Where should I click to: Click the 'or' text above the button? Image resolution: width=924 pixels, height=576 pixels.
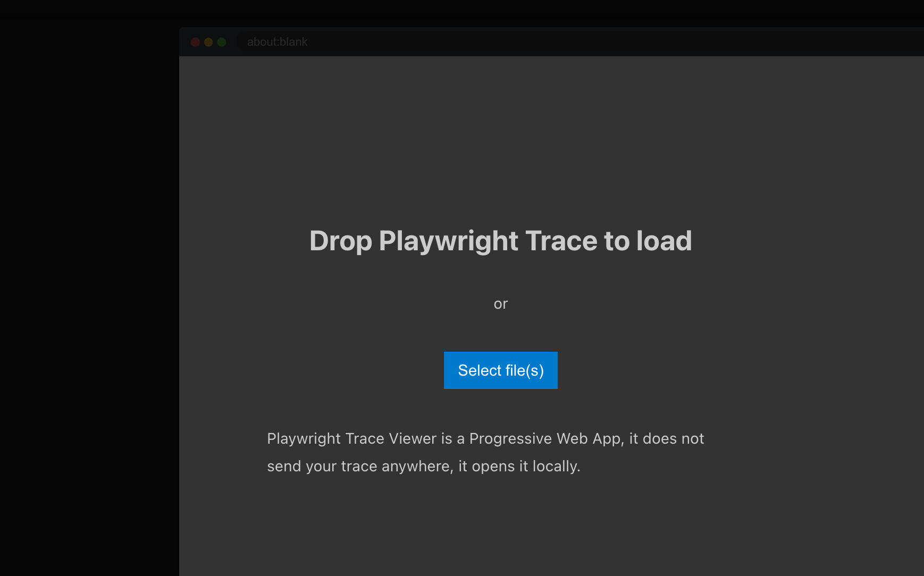(x=501, y=304)
